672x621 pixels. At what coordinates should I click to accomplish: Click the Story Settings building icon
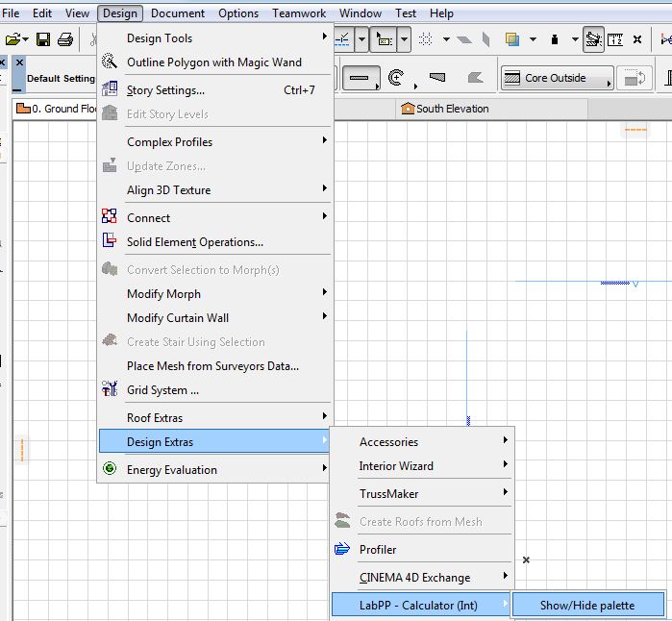pos(110,89)
